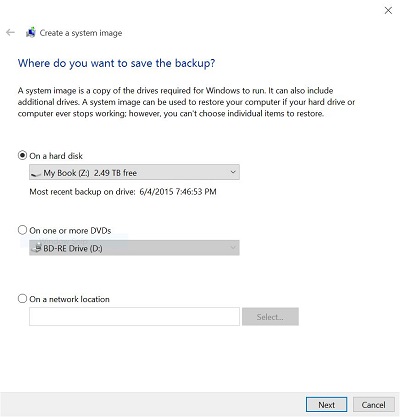
Task: Click the Select... network location button
Action: [x=270, y=317]
